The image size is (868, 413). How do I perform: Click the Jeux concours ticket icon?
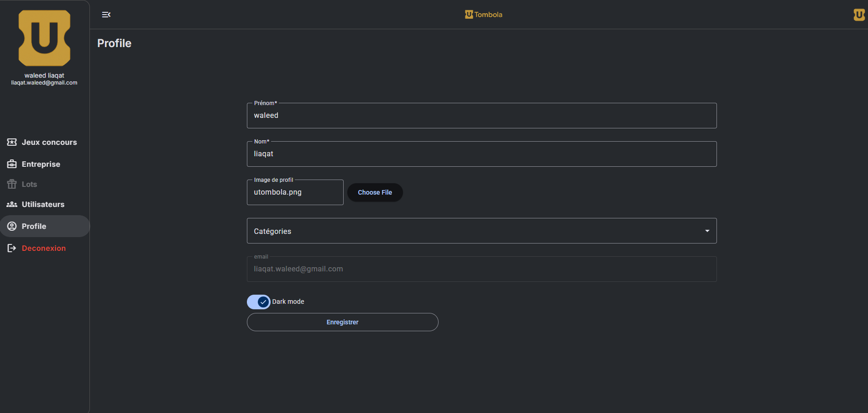12,142
